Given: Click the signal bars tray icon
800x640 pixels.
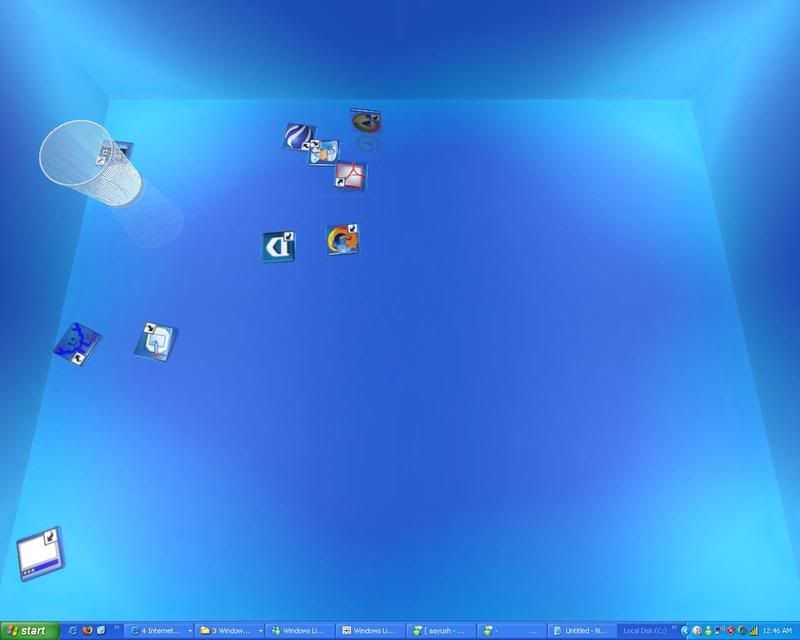Looking at the screenshot, I should coord(754,631).
